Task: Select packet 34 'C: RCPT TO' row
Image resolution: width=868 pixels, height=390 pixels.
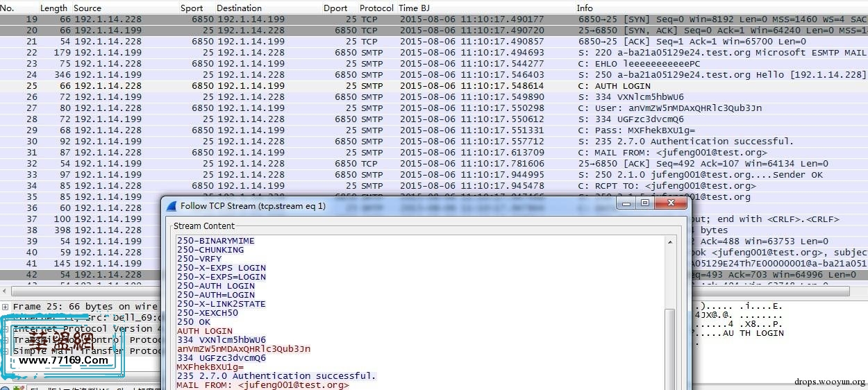Action: coord(434,186)
